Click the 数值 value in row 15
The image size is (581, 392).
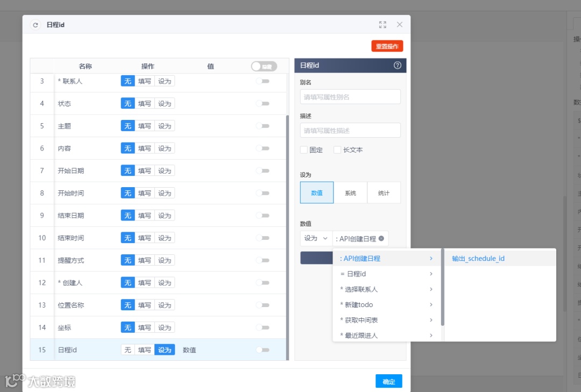pos(189,350)
